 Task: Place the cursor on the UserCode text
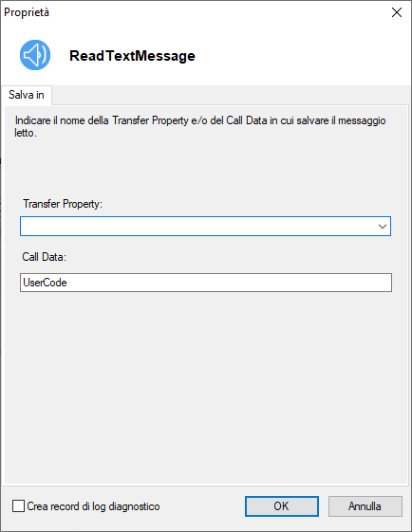tap(45, 283)
